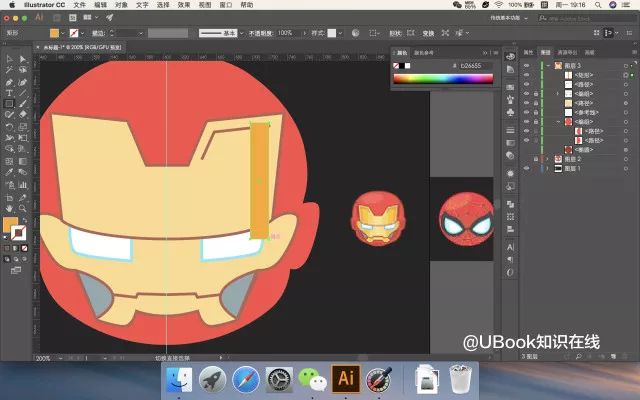Open the stroke weight dropdown
Image resolution: width=640 pixels, height=400 pixels.
[141, 33]
